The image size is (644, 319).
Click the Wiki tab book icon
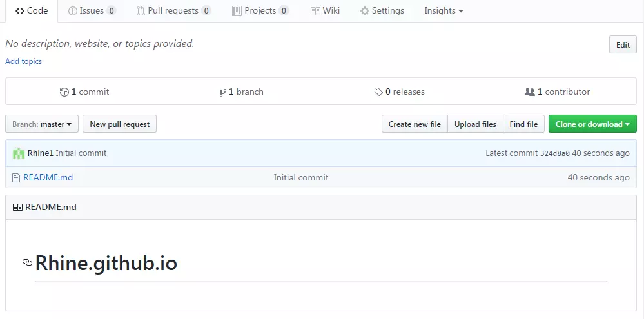(x=315, y=11)
